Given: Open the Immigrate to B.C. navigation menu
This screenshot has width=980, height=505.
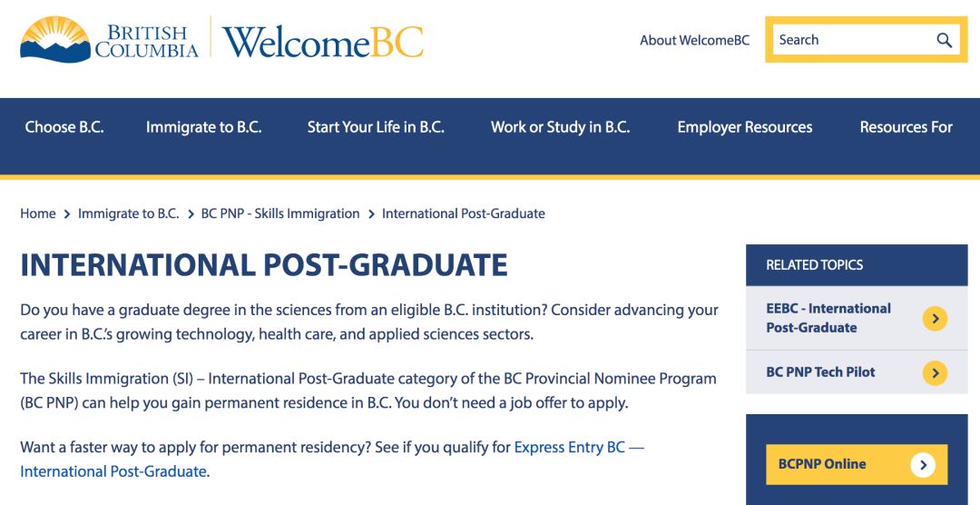Looking at the screenshot, I should [203, 127].
